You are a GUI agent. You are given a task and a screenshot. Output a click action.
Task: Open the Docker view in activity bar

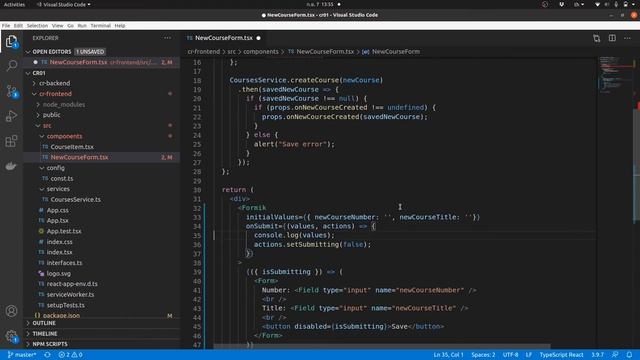[11, 166]
